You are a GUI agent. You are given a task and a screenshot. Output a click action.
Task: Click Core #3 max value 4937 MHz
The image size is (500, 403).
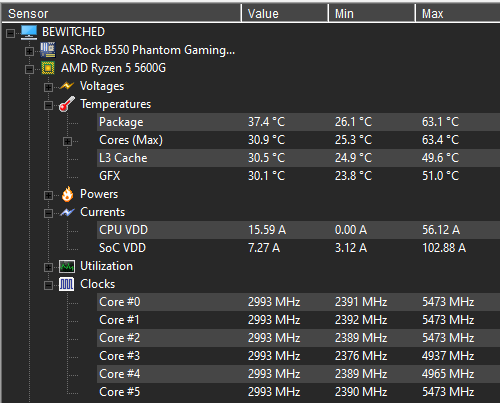coord(448,356)
